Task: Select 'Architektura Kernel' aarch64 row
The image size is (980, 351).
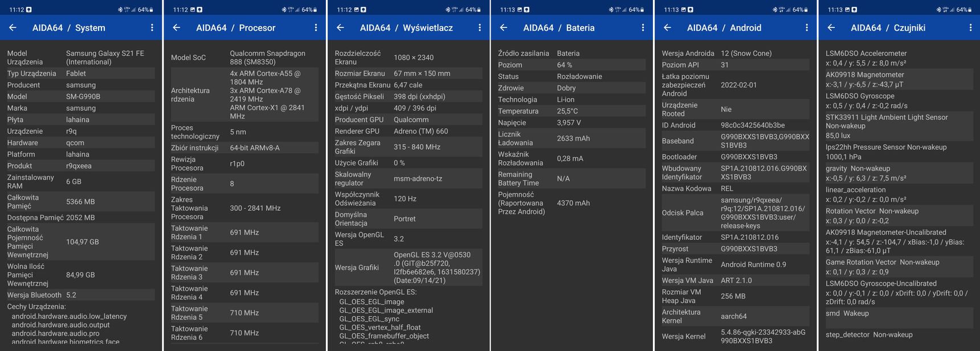Action: pos(735,316)
